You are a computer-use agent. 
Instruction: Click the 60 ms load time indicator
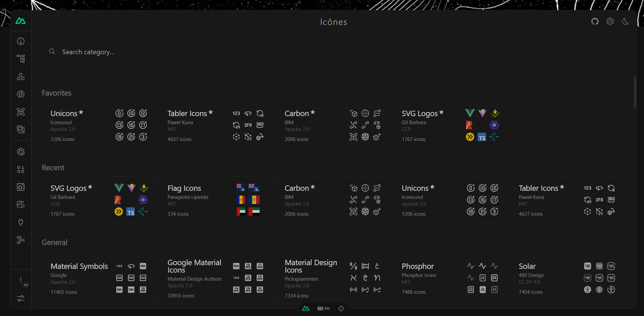point(323,309)
